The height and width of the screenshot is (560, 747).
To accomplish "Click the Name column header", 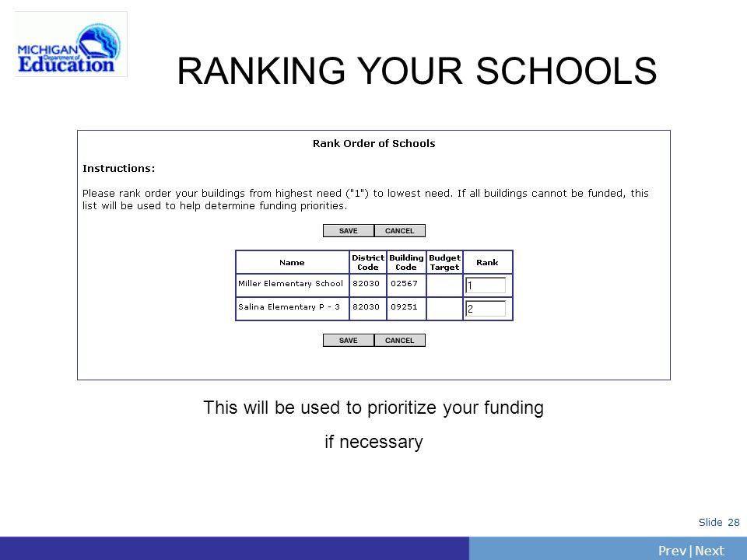I will [x=292, y=262].
